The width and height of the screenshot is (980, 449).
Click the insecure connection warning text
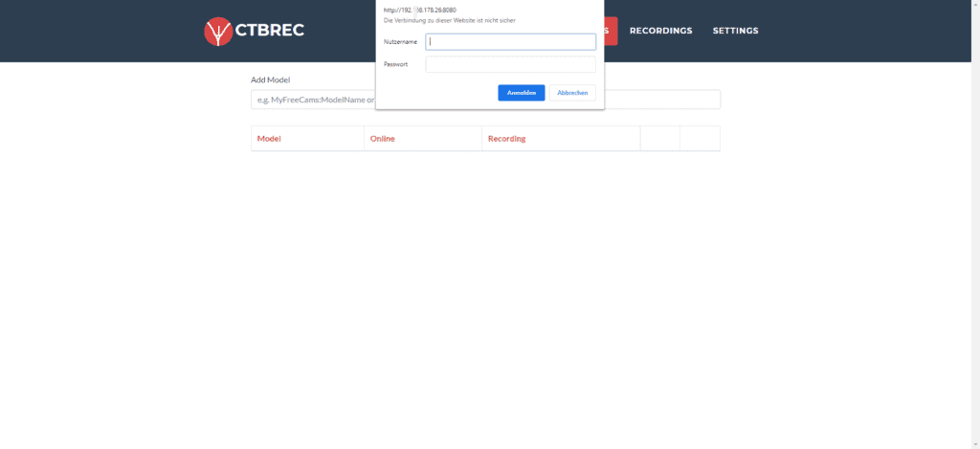[450, 21]
